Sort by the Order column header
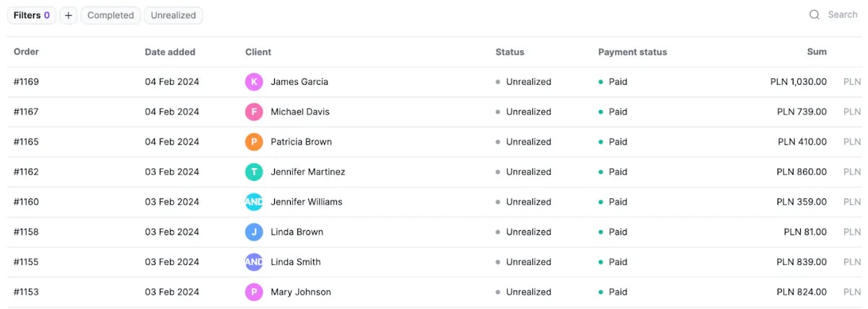Image resolution: width=868 pixels, height=309 pixels. (26, 52)
